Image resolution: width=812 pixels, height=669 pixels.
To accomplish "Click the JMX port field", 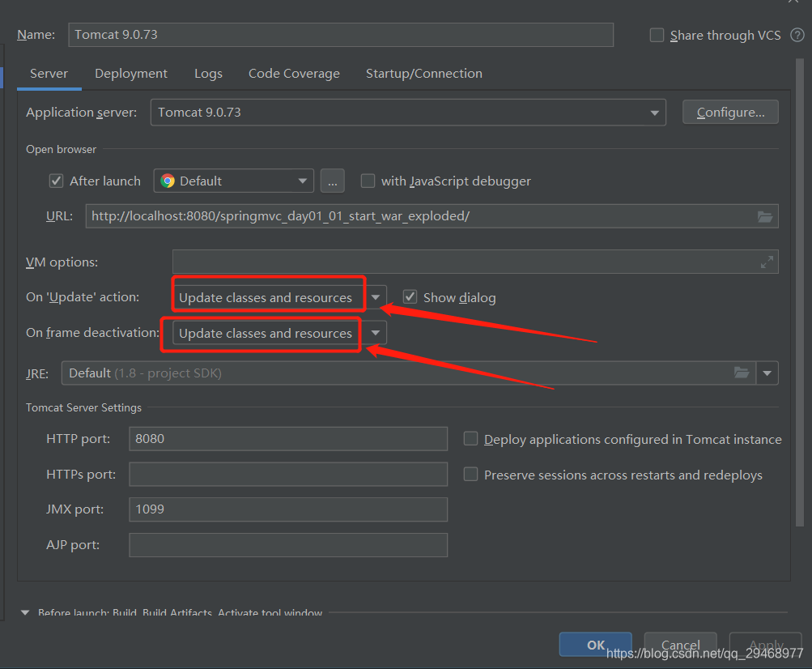I will tap(288, 509).
